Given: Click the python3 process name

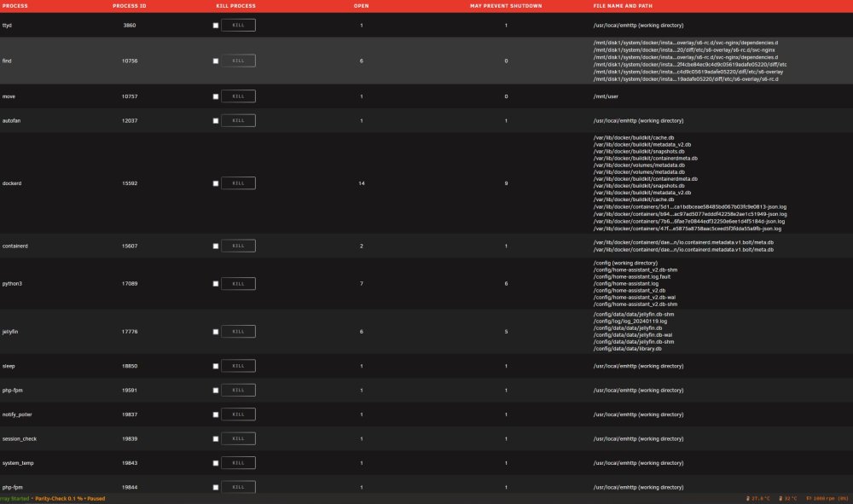Looking at the screenshot, I should 12,284.
